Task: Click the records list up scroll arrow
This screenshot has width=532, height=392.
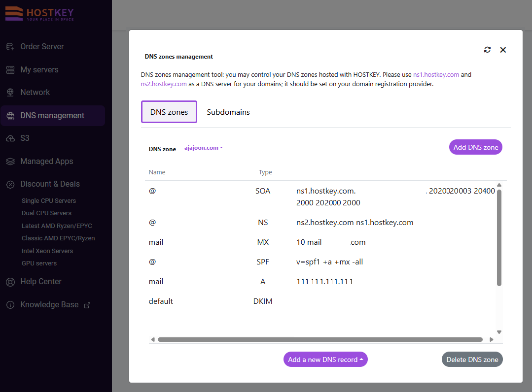Action: point(499,185)
